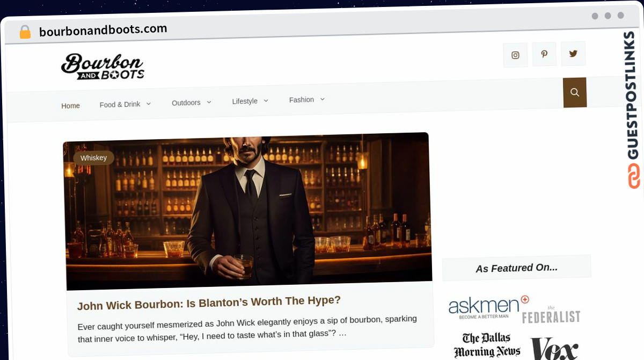Click the padlock icon in address bar
This screenshot has width=644, height=360.
(25, 32)
